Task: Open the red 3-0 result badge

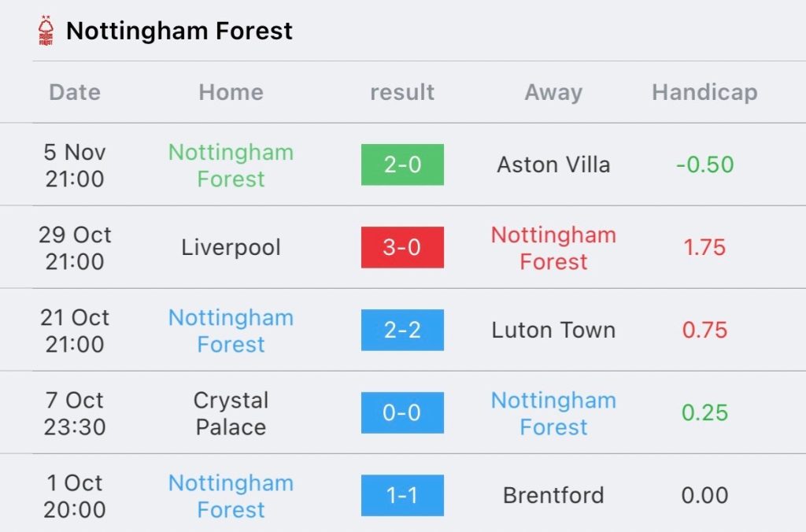Action: pyautogui.click(x=402, y=247)
